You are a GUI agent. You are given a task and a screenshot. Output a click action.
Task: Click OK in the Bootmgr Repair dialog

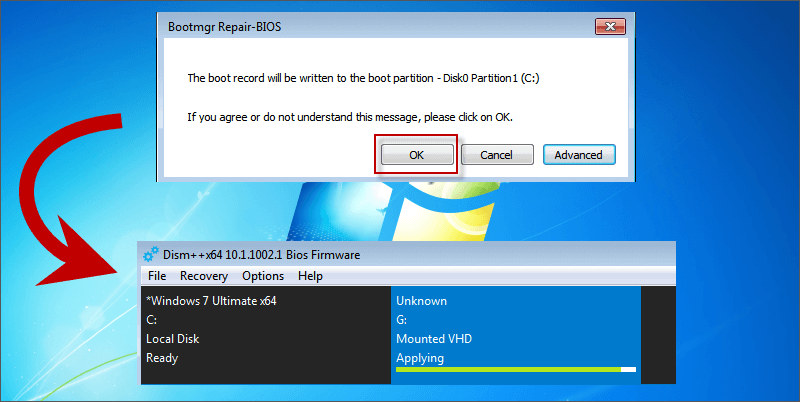tap(417, 155)
